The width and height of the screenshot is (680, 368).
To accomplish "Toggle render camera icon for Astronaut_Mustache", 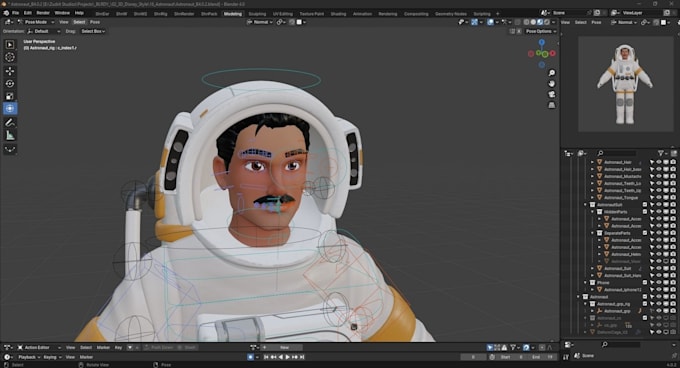I will click(673, 176).
